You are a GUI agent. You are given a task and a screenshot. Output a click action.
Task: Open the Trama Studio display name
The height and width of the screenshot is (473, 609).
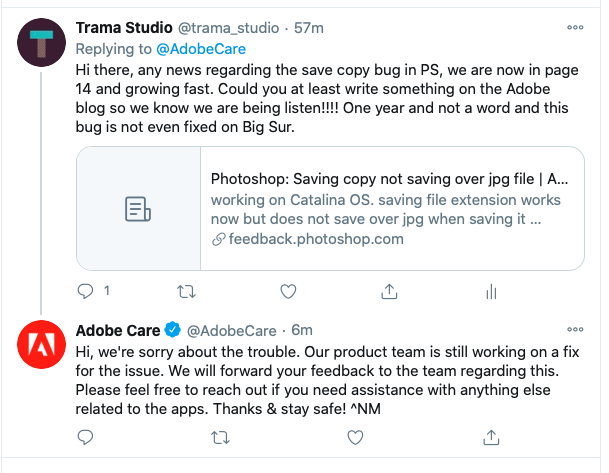point(124,28)
